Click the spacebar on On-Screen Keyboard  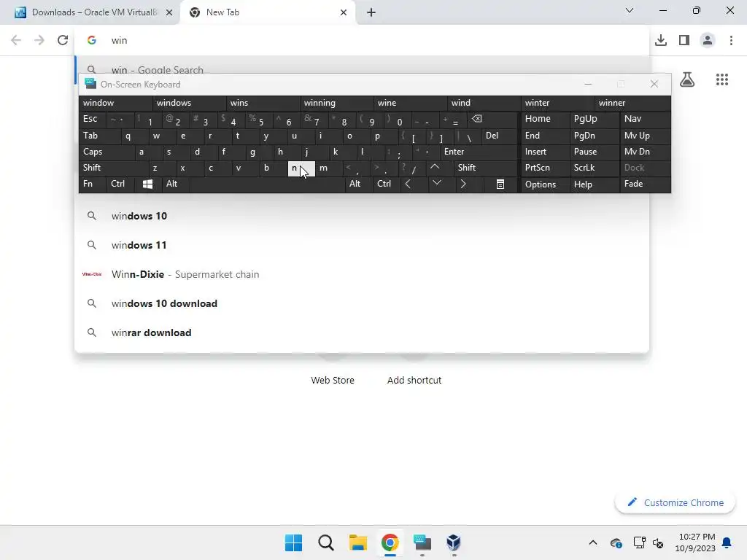pos(267,184)
